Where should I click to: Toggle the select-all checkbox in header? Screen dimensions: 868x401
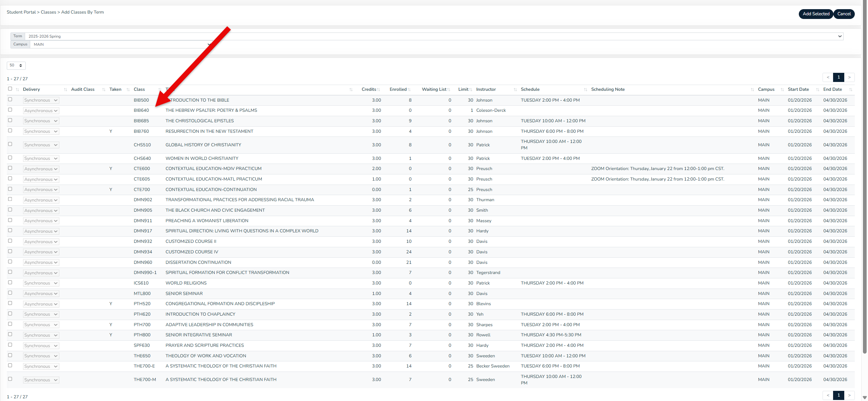coord(10,89)
